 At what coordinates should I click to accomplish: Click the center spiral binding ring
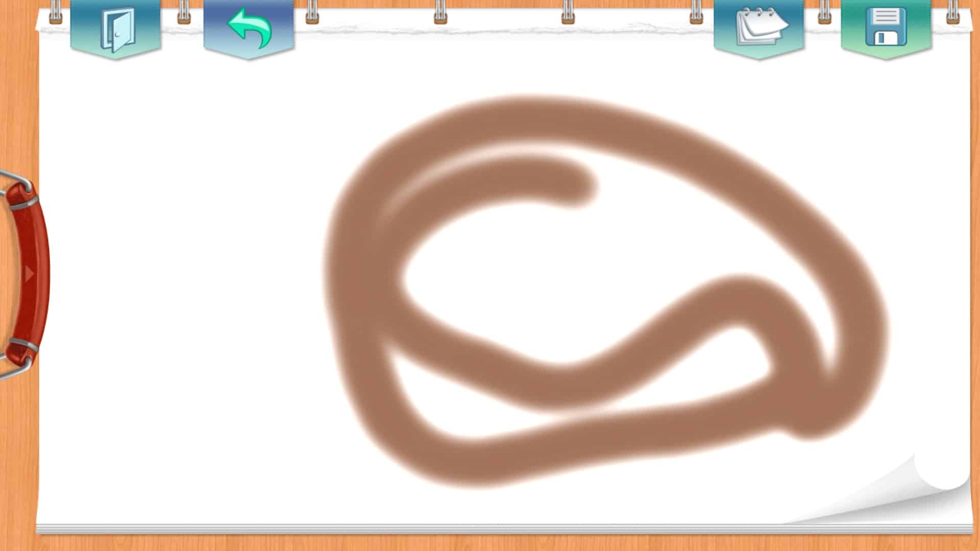(440, 13)
